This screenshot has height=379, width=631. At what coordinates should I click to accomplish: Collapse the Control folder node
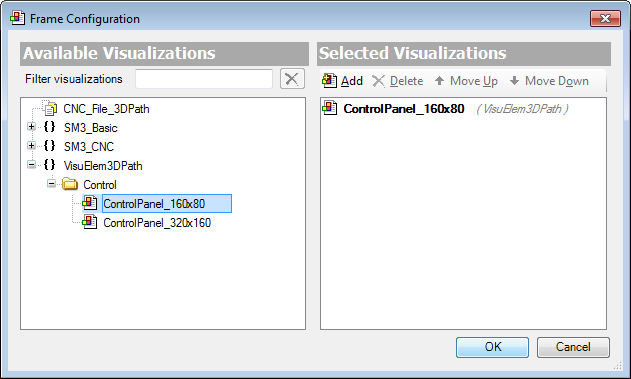(x=51, y=184)
